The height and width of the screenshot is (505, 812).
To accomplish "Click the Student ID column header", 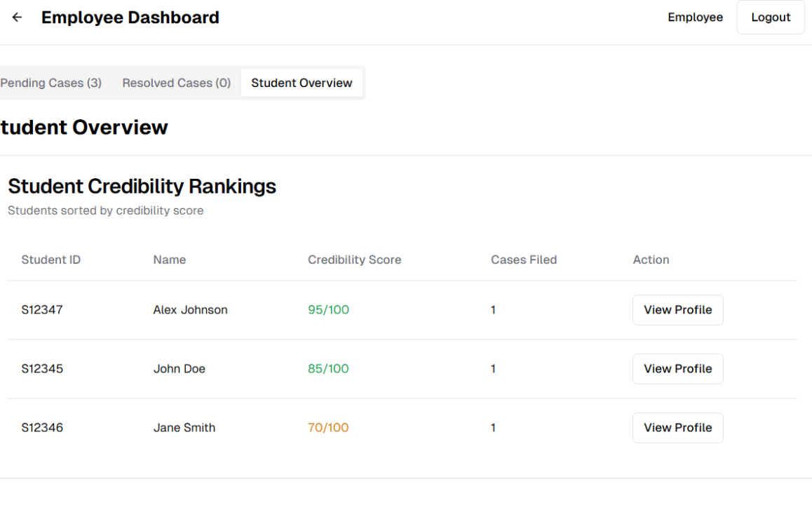I will point(50,260).
